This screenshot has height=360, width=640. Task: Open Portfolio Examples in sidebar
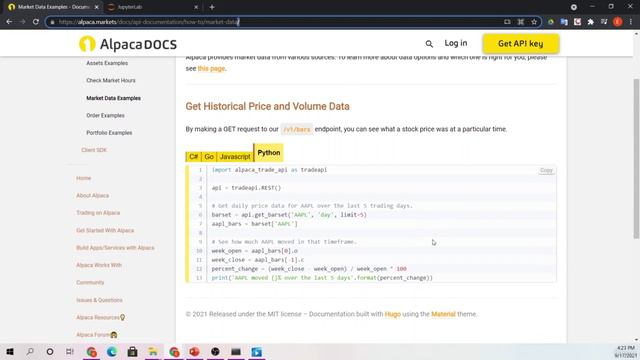click(109, 133)
